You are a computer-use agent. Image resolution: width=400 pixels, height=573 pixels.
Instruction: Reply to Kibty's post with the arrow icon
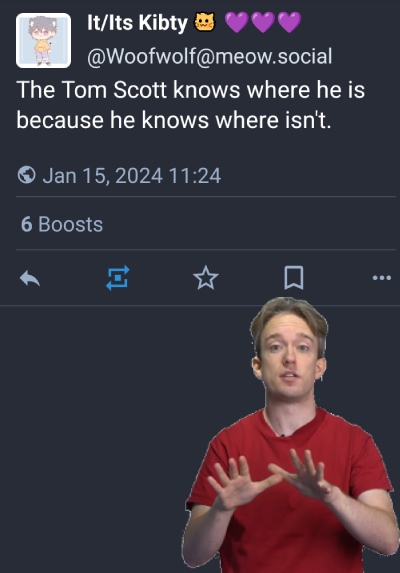coord(30,278)
